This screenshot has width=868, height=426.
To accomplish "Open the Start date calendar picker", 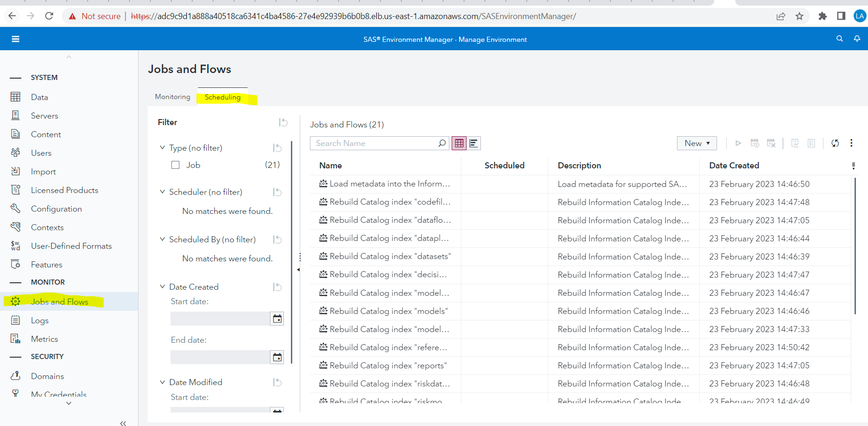I will [277, 318].
